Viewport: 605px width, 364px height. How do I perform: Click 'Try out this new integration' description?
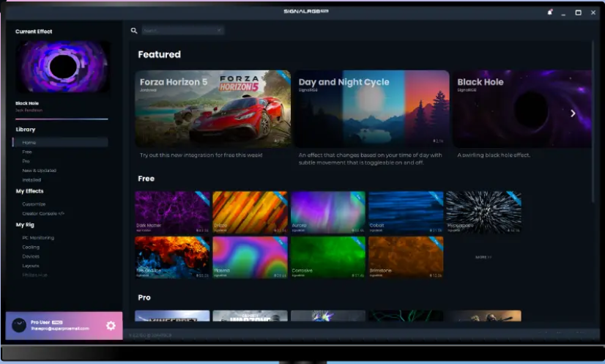(201, 155)
